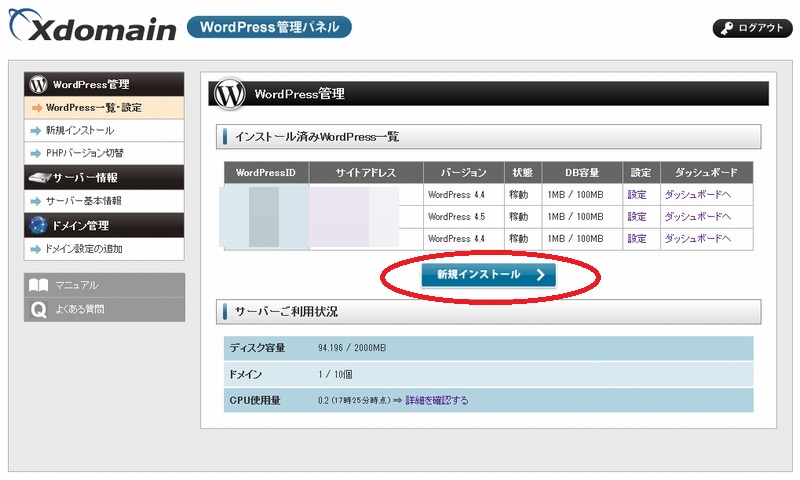Screen dimensions: 800x480
Task: Click the blue arrow beside ドメイン設定の追加
Action: point(35,249)
